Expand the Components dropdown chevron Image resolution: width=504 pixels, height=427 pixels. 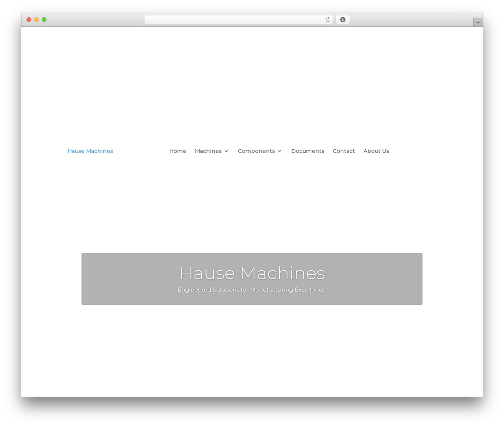pos(280,151)
